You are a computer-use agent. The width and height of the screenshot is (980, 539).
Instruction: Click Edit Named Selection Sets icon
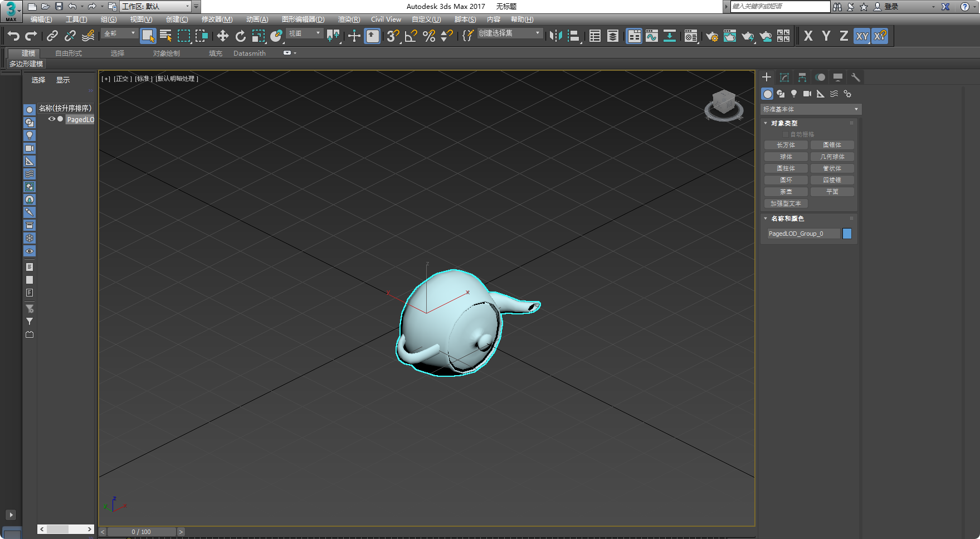pyautogui.click(x=468, y=36)
